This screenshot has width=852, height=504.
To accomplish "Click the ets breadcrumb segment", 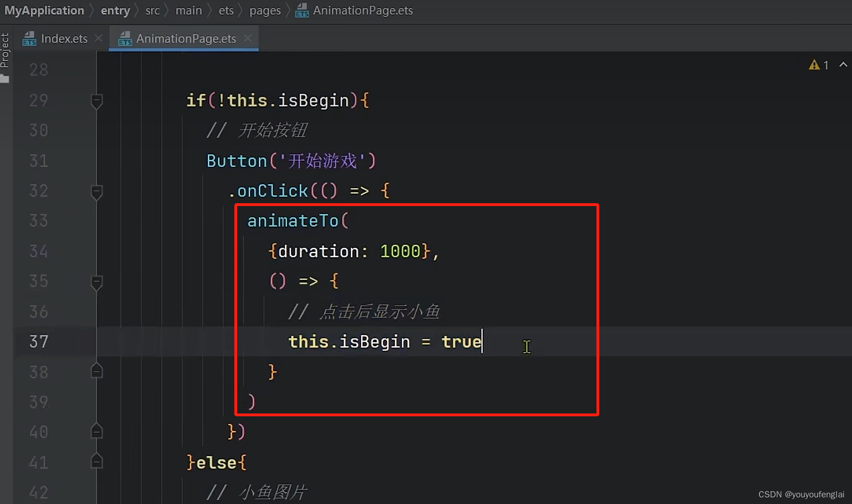I will click(x=226, y=10).
